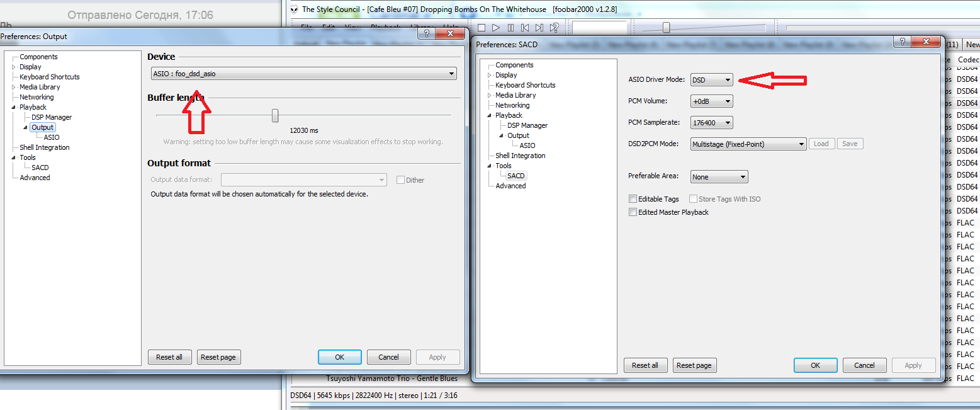Confirm SACD preferences with OK
Image resolution: width=980 pixels, height=410 pixels.
815,365
